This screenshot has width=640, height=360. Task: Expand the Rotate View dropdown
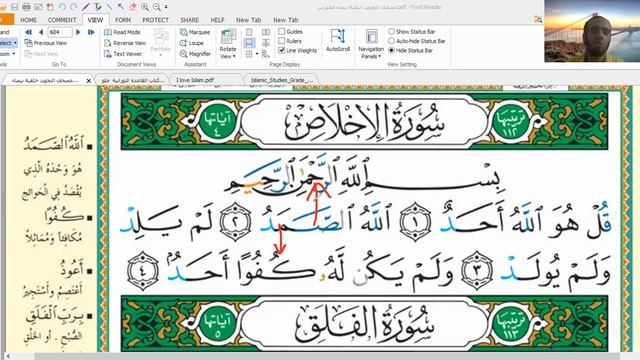pos(228,44)
